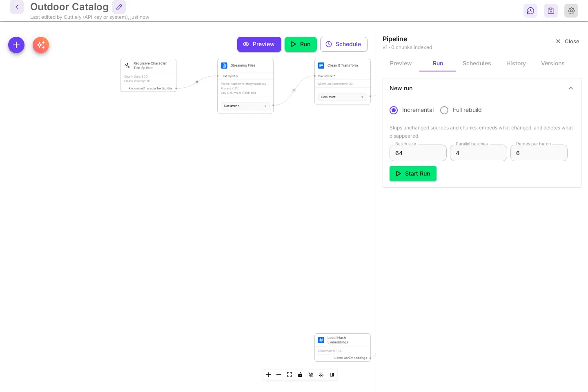Click the purple Preview button
The width and height of the screenshot is (588, 392).
[x=259, y=44]
